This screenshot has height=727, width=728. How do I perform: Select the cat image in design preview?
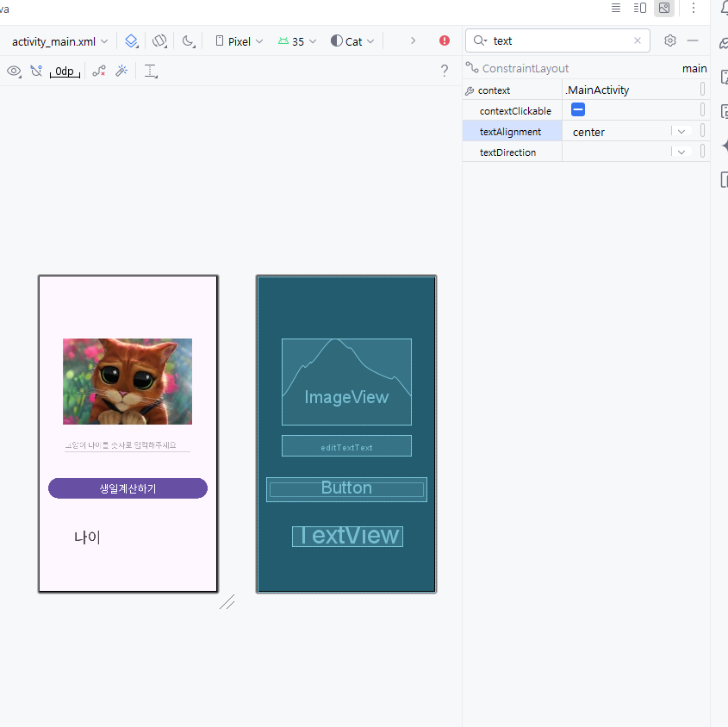pyautogui.click(x=128, y=381)
